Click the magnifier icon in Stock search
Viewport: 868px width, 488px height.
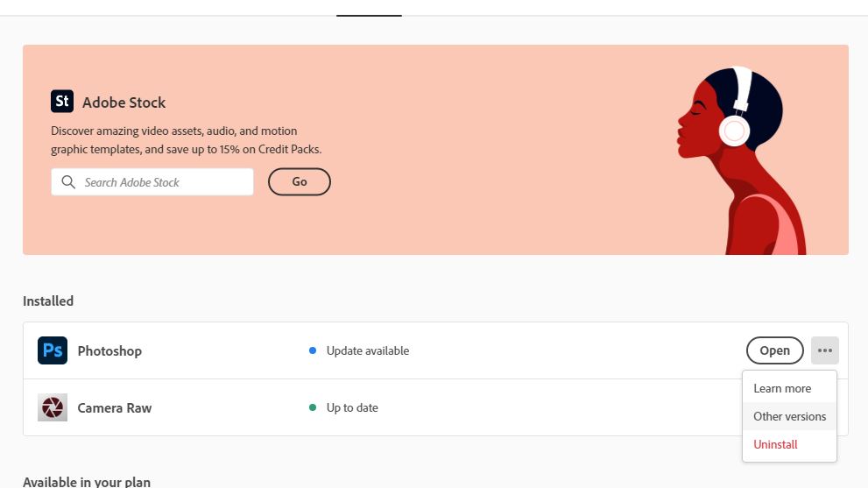[x=68, y=182]
